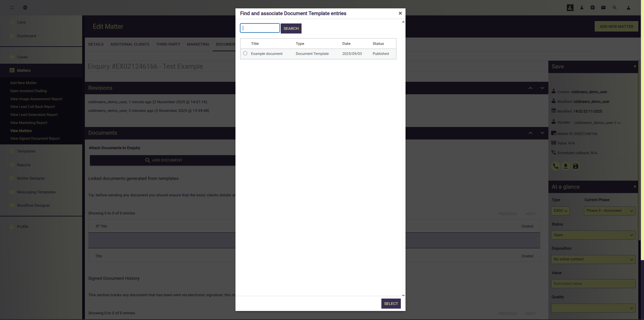This screenshot has width=644, height=320.
Task: Open the Current Phase dropdown
Action: click(x=609, y=211)
